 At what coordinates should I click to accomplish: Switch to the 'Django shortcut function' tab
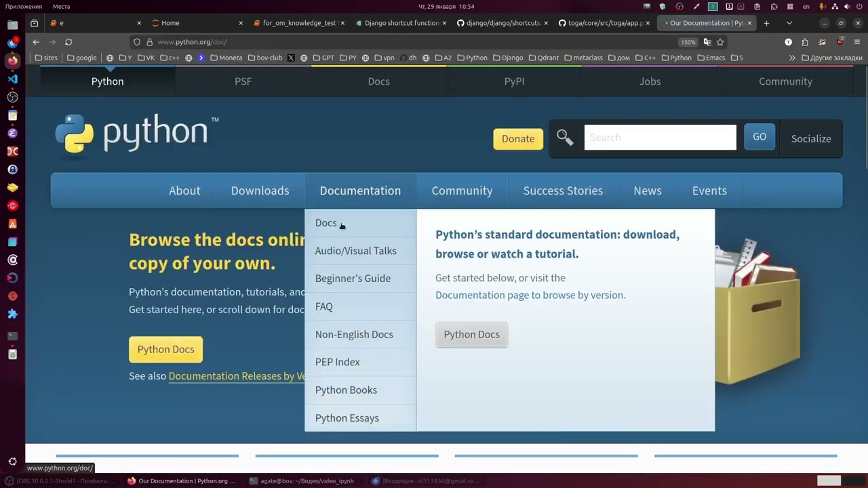401,23
